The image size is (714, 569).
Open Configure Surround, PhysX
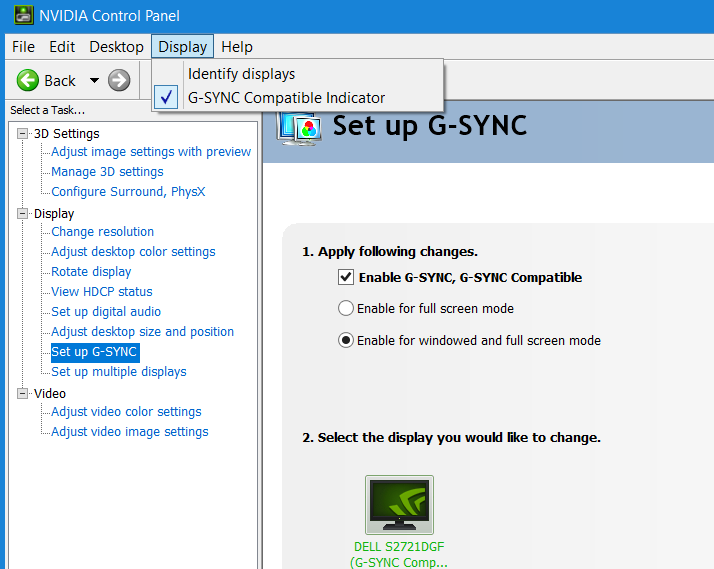(128, 192)
